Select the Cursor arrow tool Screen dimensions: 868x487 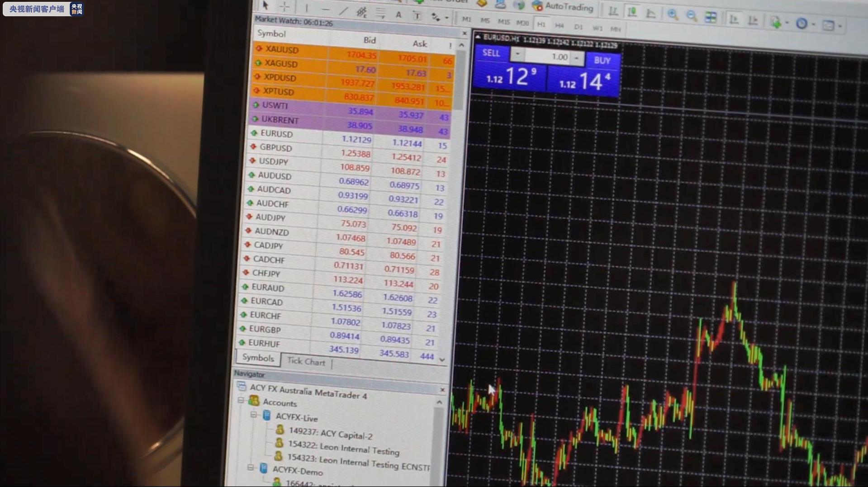click(266, 5)
